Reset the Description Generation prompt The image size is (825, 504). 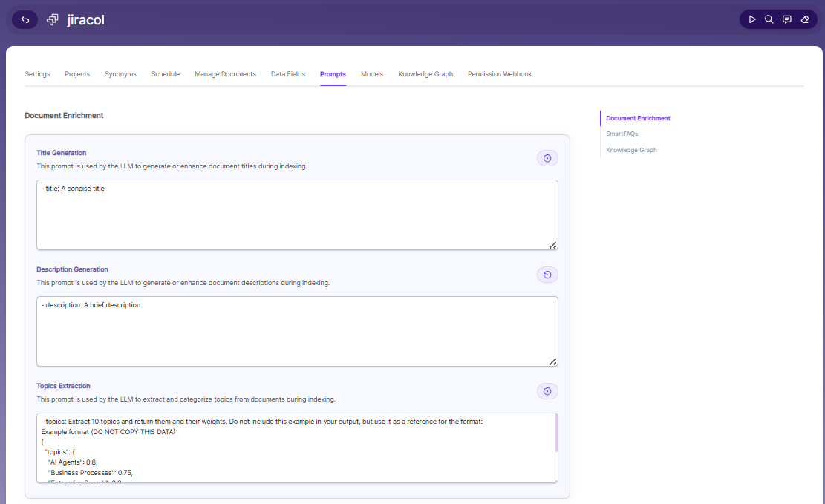[547, 275]
